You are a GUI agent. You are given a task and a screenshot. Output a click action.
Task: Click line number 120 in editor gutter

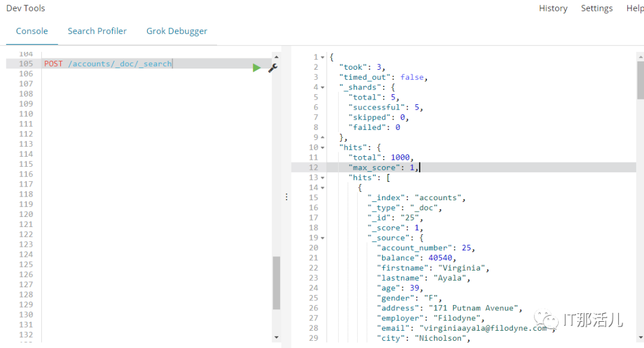26,214
